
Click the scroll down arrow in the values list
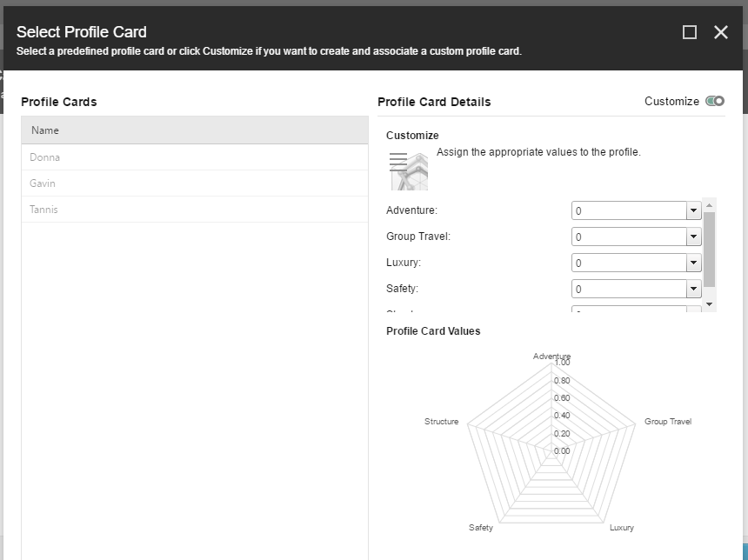click(710, 304)
